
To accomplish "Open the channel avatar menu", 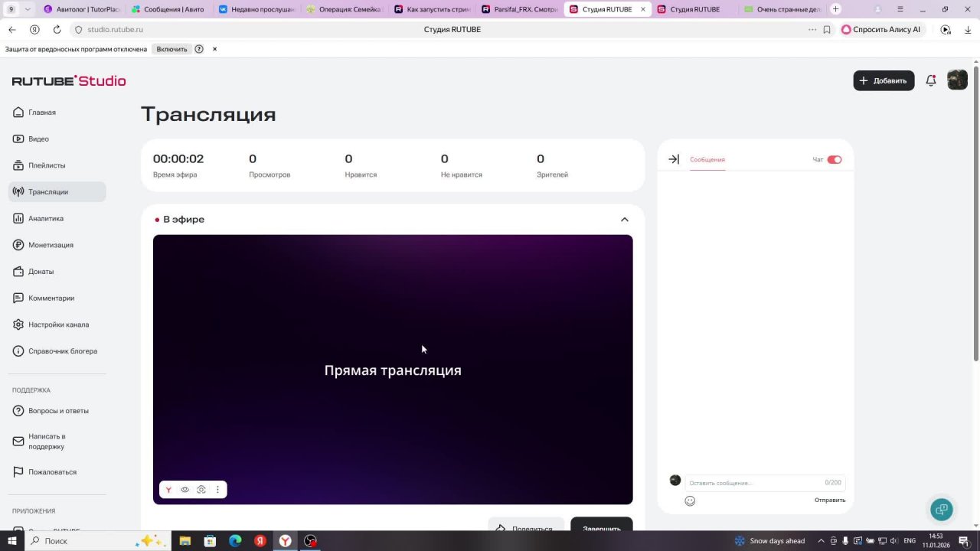I will pos(957,80).
